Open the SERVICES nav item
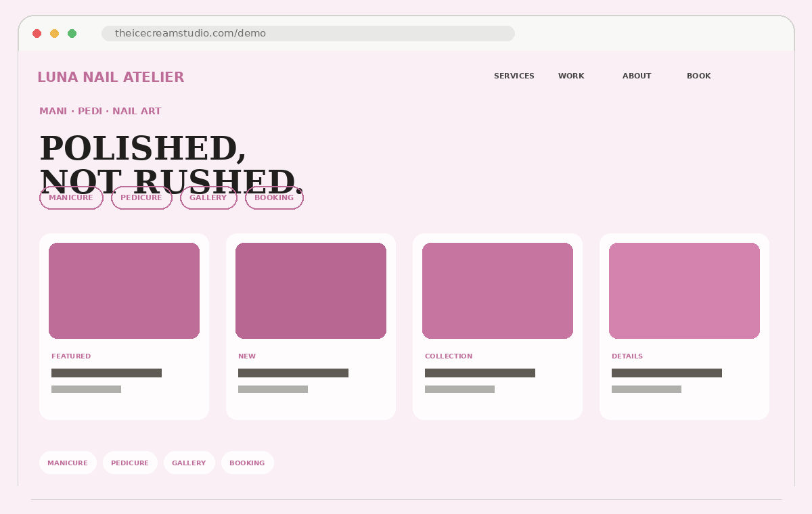Viewport: 812px width, 514px height. coord(514,76)
